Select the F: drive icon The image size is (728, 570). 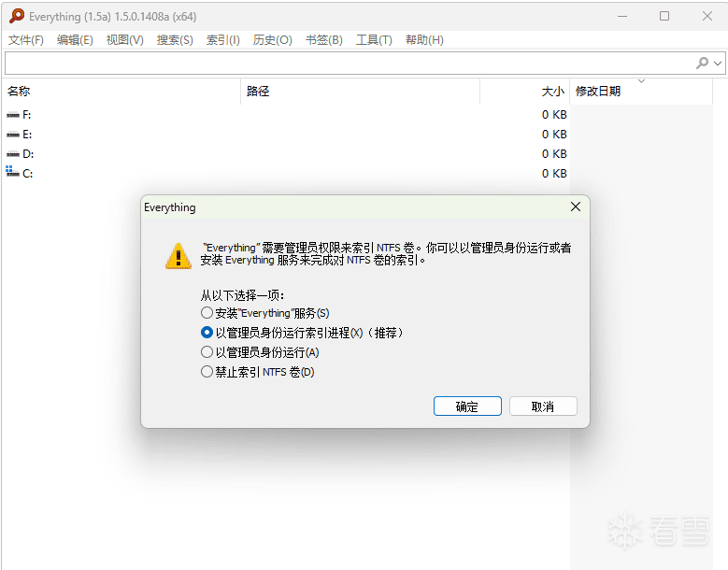click(12, 115)
